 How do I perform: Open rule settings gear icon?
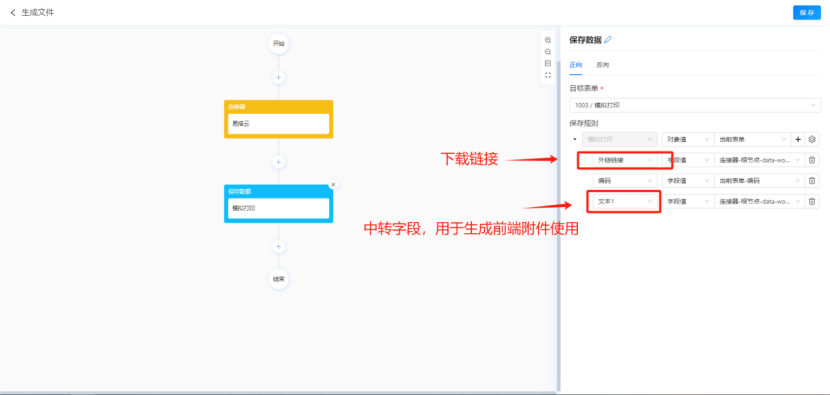(x=813, y=140)
